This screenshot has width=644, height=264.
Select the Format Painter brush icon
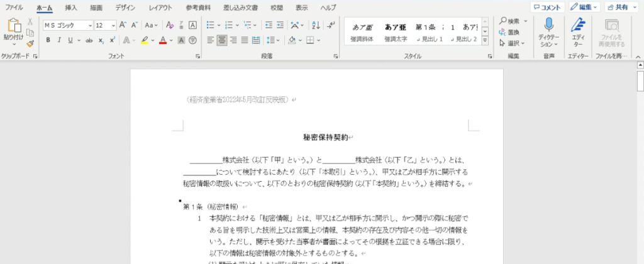click(30, 43)
